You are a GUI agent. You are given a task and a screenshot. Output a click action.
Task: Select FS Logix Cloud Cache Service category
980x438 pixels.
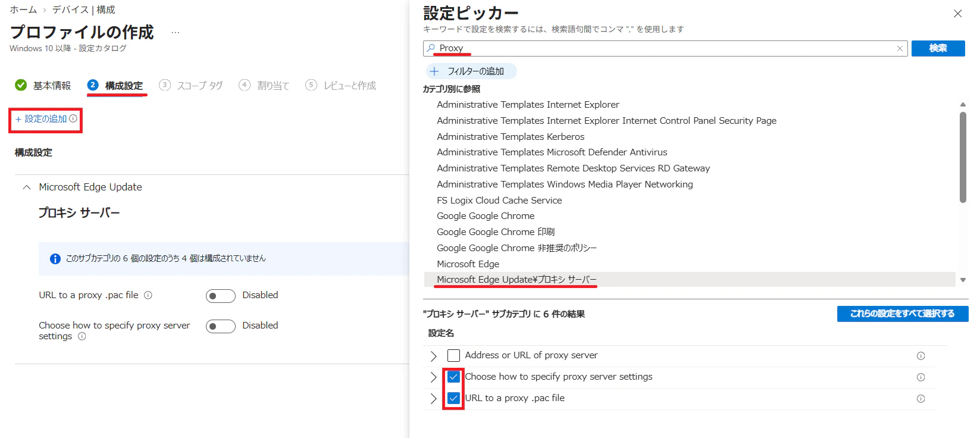499,201
